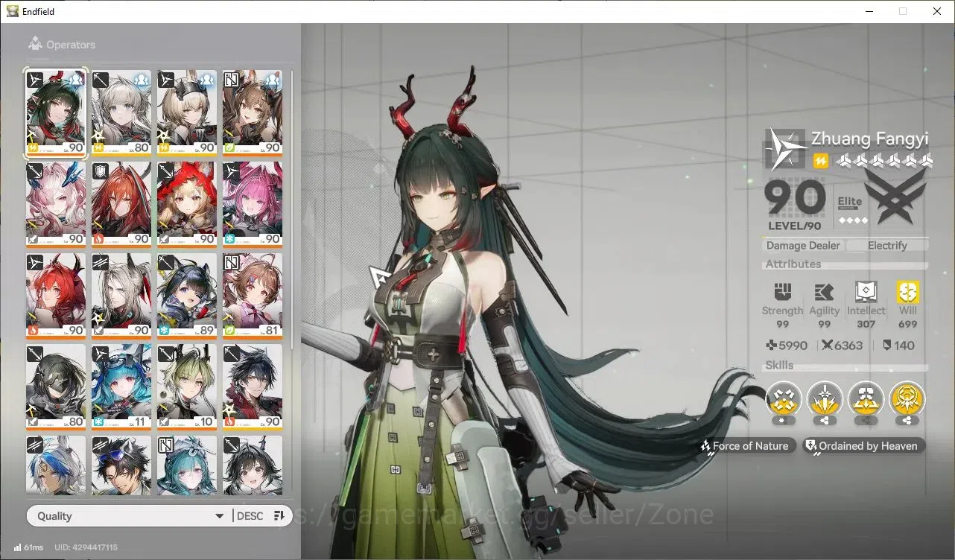This screenshot has width=955, height=560.
Task: Select the black-haired level 90 male operator
Action: [253, 387]
